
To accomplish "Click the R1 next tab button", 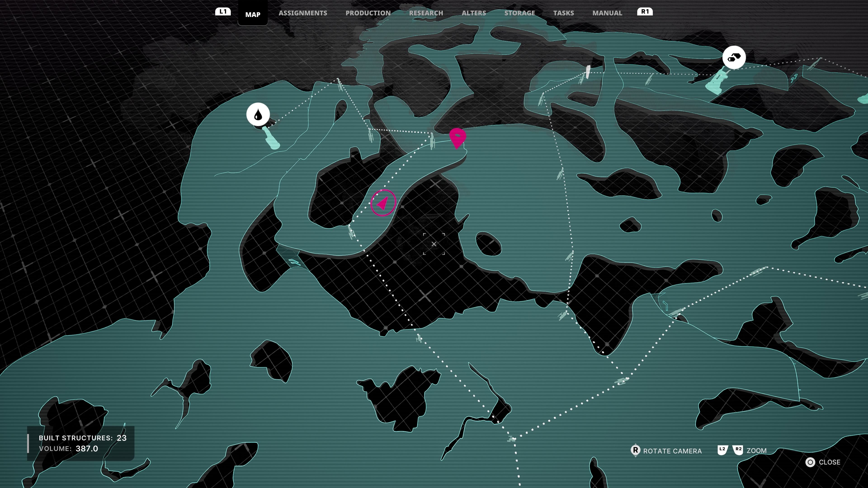I will click(645, 12).
